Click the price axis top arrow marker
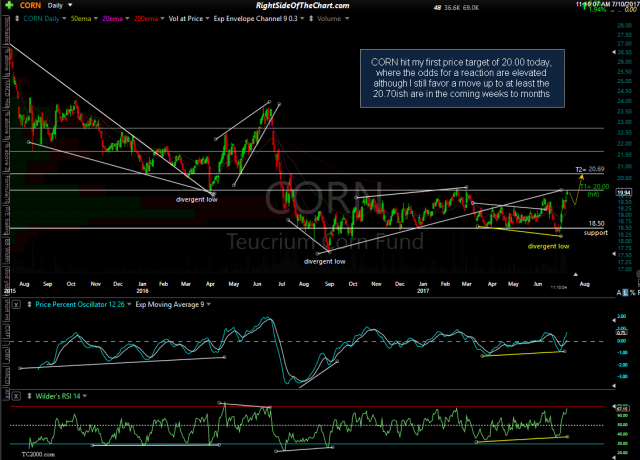This screenshot has height=460, width=640. click(x=614, y=52)
